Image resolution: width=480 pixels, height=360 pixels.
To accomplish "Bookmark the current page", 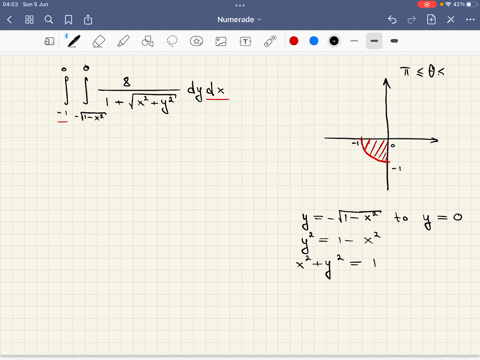I will coord(68,20).
